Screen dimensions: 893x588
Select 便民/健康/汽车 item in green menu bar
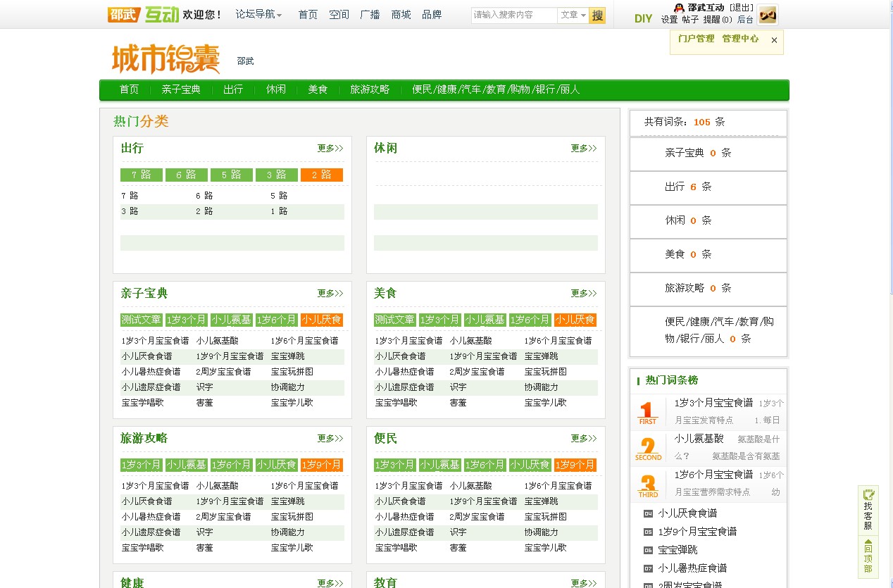496,89
